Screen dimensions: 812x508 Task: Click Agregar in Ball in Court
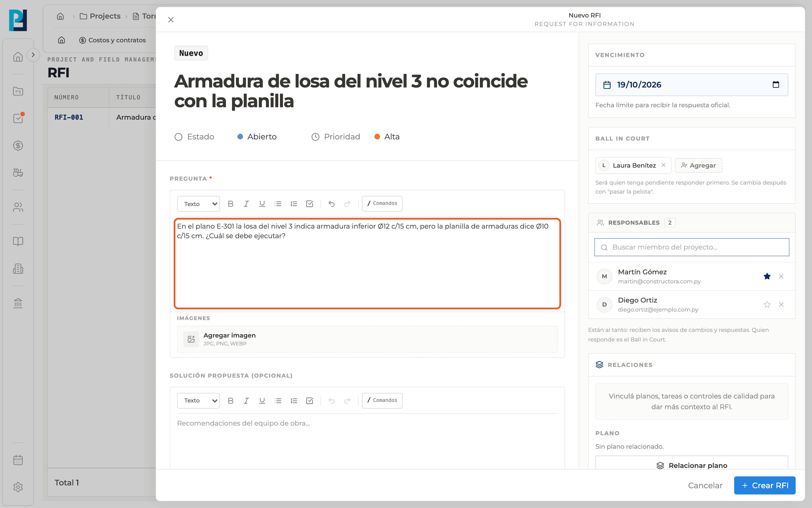(x=698, y=165)
